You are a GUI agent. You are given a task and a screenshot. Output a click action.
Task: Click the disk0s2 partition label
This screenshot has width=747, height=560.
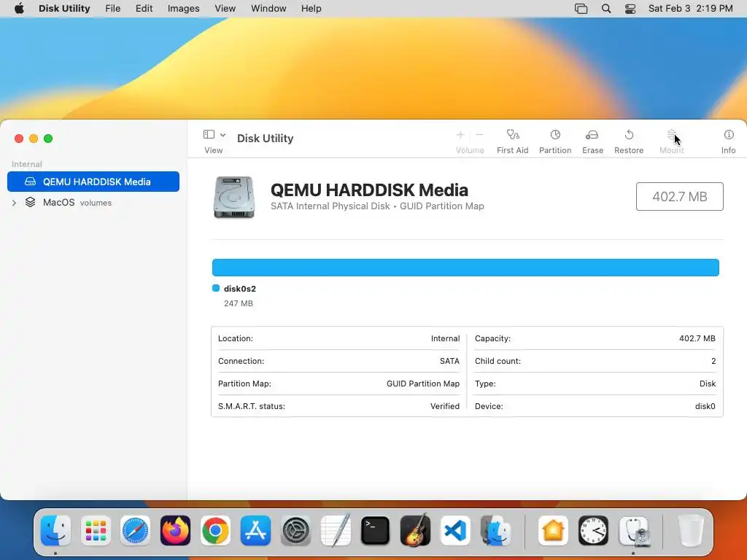click(239, 289)
